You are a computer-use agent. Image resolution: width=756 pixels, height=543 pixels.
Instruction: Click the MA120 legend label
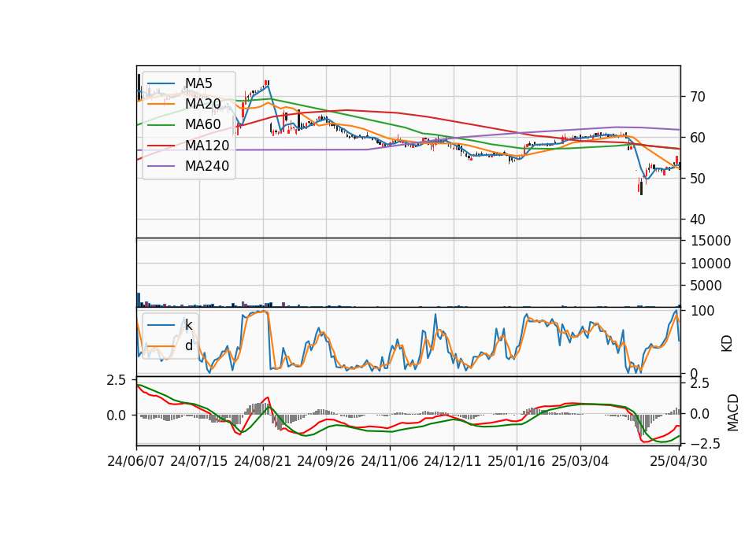click(x=207, y=146)
